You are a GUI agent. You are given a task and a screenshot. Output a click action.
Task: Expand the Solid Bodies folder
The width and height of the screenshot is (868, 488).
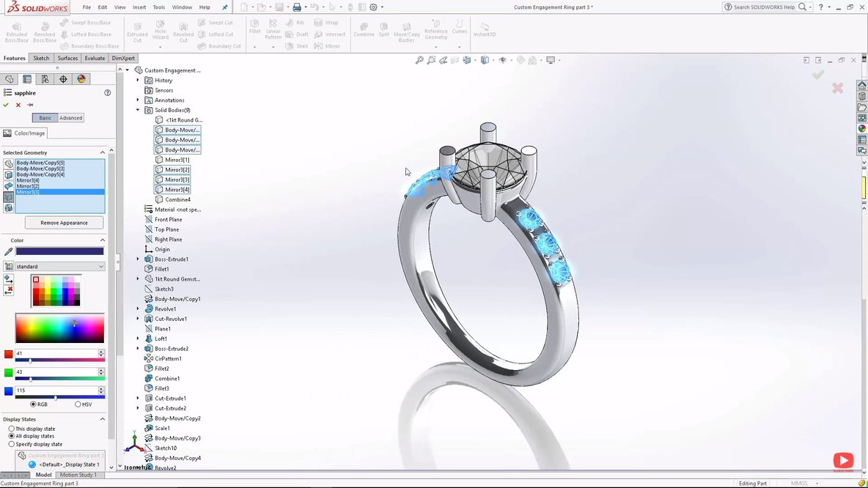point(138,110)
